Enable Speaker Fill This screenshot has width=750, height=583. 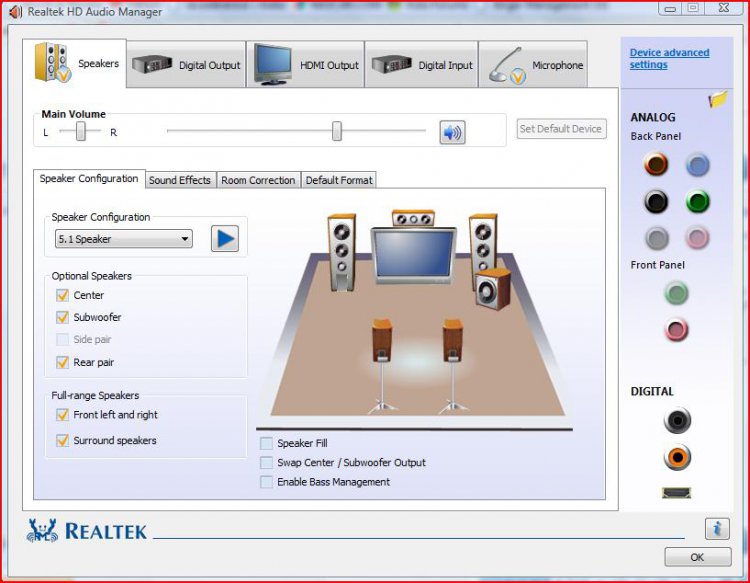[x=266, y=443]
